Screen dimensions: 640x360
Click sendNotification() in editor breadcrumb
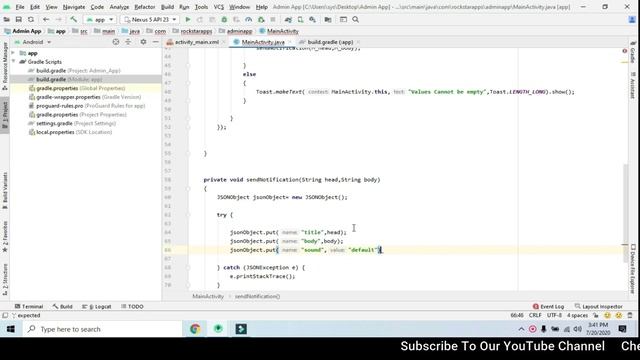point(257,297)
